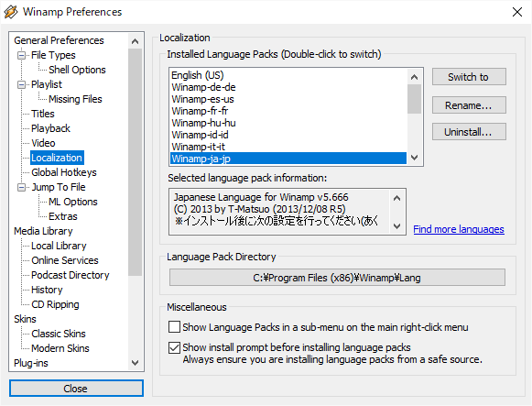Screen dimensions: 532x406
Task: Click the Close button at bottom left
Action: [76, 389]
